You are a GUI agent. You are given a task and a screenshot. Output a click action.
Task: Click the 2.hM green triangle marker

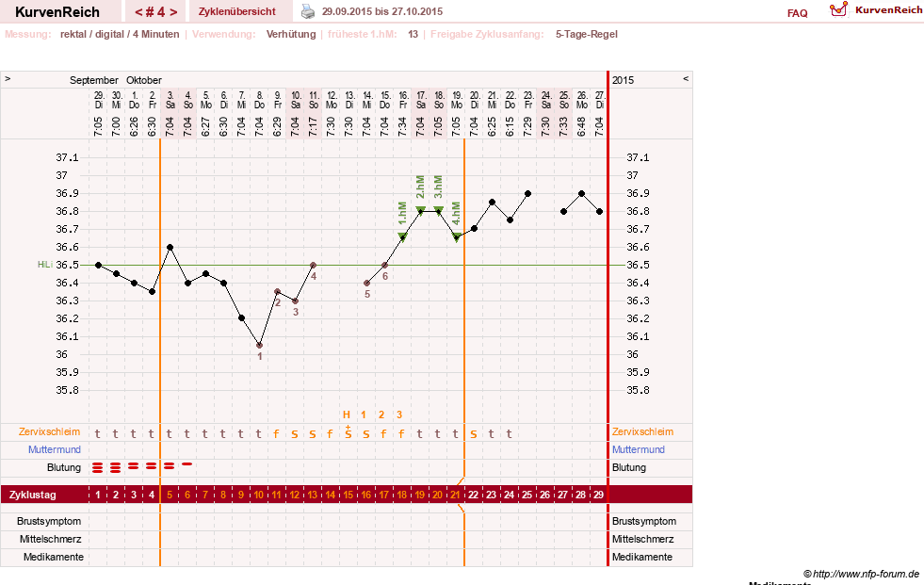point(420,210)
